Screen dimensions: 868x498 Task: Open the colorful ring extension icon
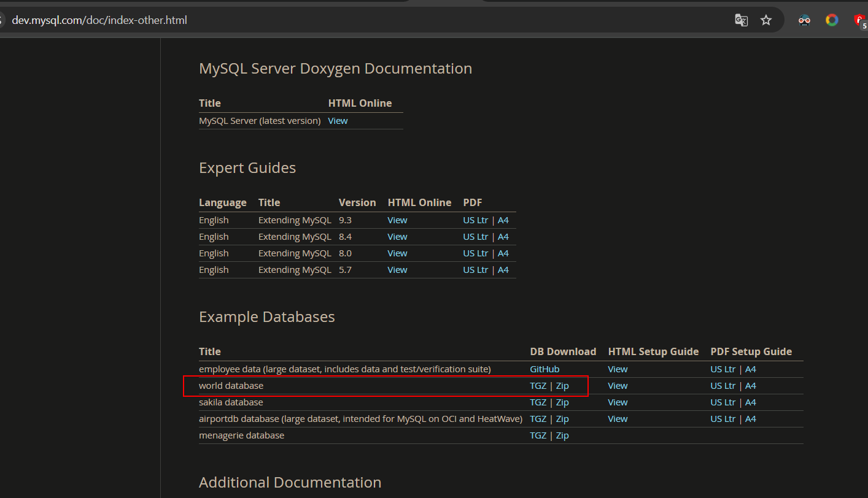(x=832, y=20)
